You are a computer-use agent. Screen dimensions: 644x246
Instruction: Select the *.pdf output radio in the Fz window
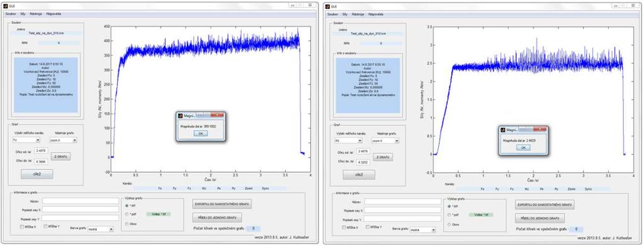127,214
